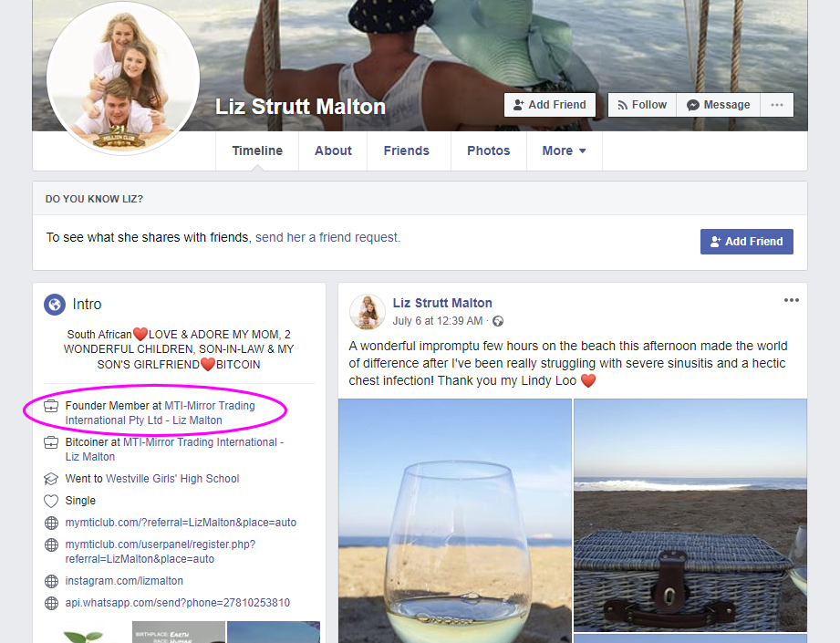Click the globe icon beside instagram link
Screen dimensions: 840x643
point(51,581)
